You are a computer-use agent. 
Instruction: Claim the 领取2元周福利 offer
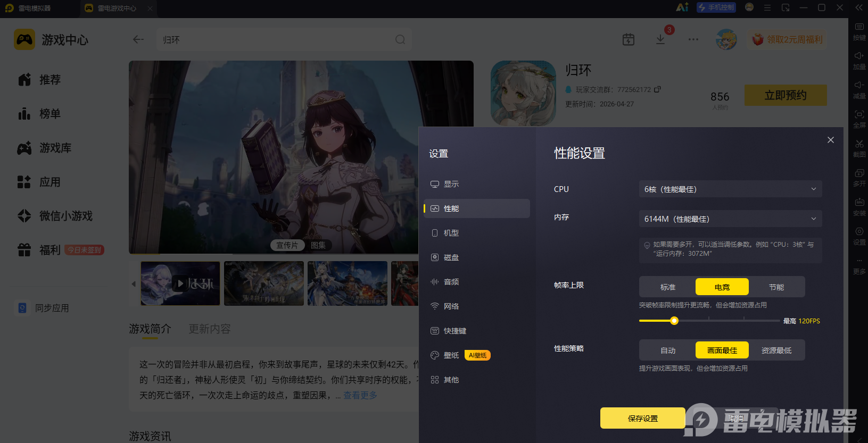[x=788, y=40]
